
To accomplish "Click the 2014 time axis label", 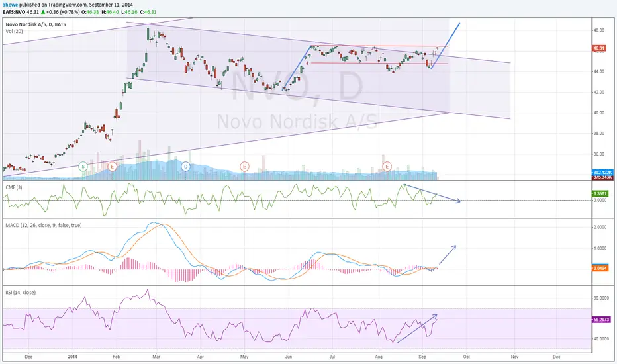I will pos(72,357).
